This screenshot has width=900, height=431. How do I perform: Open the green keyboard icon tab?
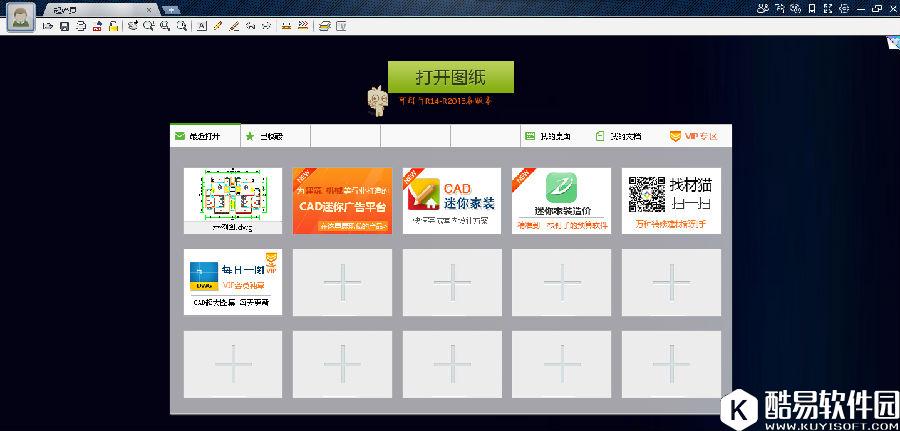(548, 136)
